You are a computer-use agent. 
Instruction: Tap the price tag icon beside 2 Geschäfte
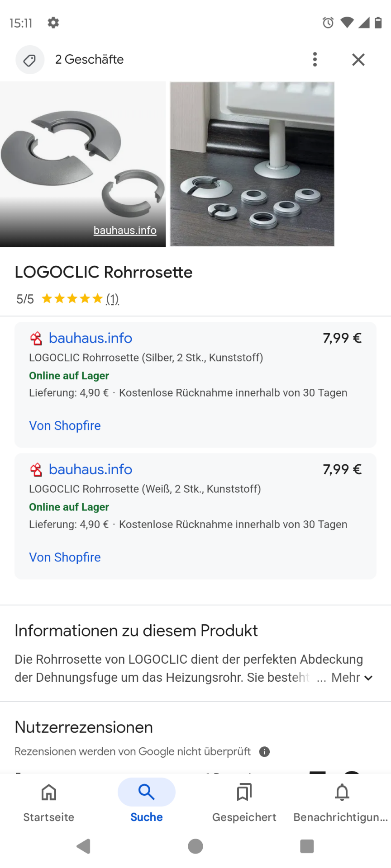tap(30, 60)
